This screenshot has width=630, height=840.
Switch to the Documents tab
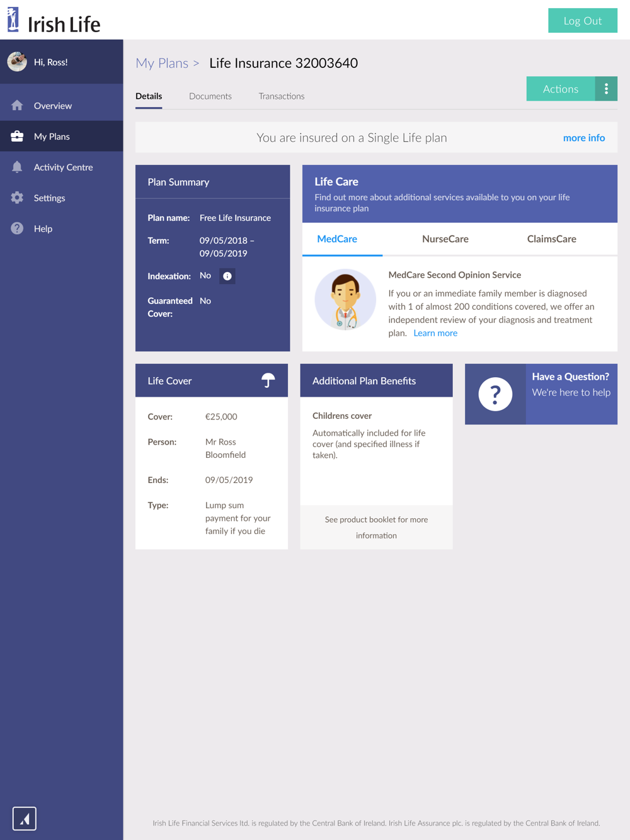tap(210, 96)
